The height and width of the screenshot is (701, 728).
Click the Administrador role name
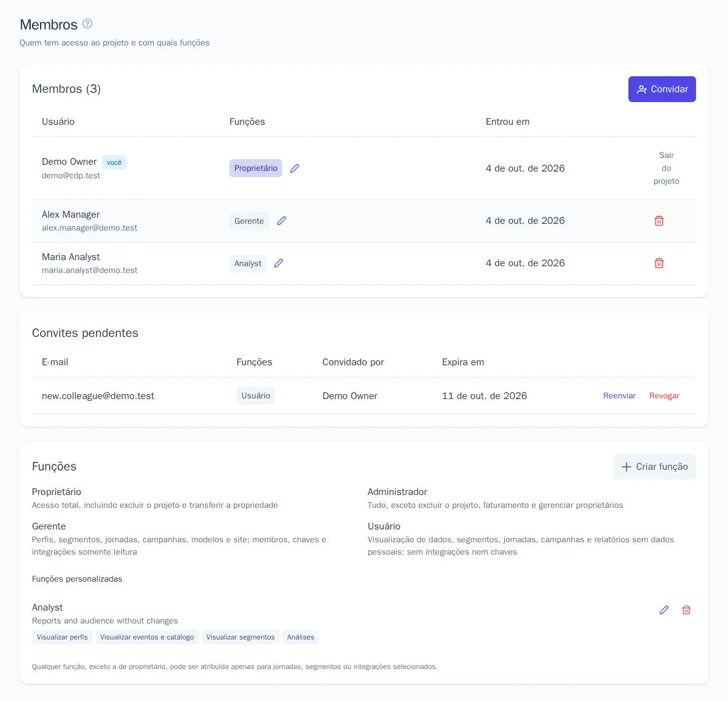(x=397, y=492)
